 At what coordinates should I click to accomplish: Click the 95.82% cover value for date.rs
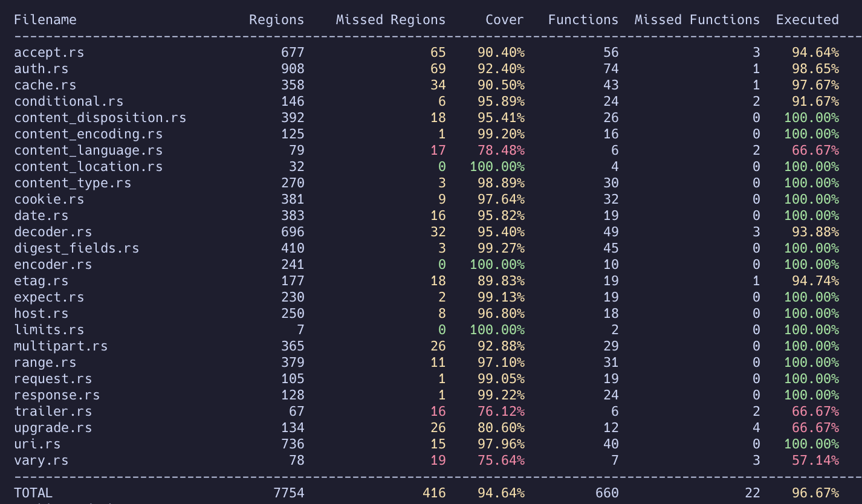point(501,216)
